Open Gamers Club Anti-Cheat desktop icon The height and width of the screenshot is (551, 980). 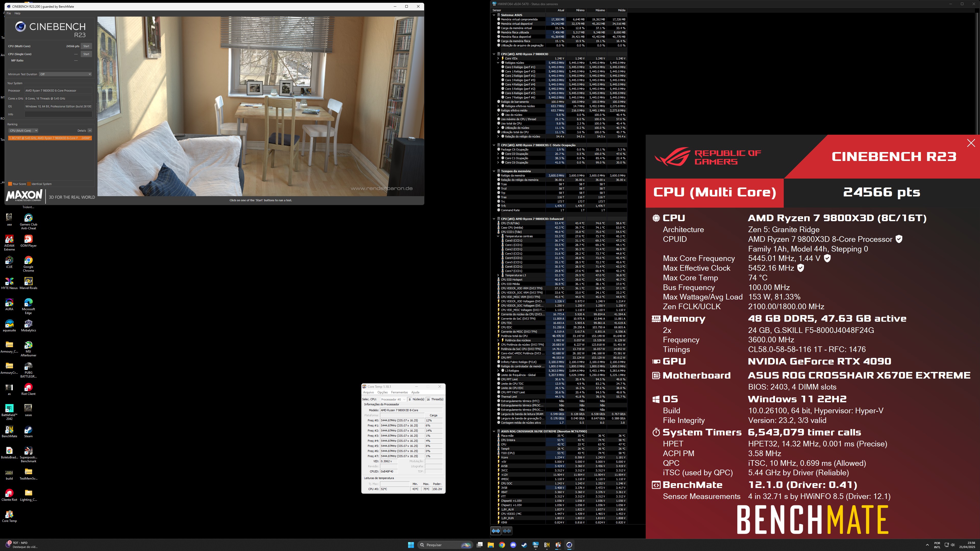pos(28,221)
